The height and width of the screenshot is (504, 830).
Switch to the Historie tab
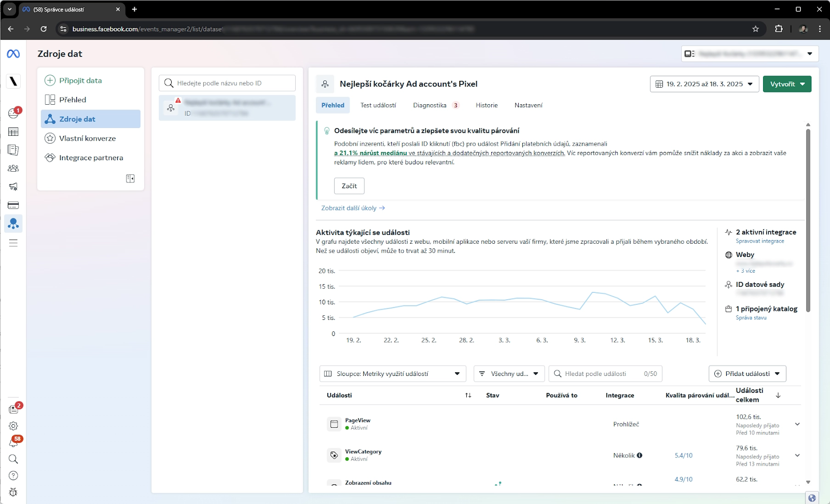pyautogui.click(x=487, y=105)
